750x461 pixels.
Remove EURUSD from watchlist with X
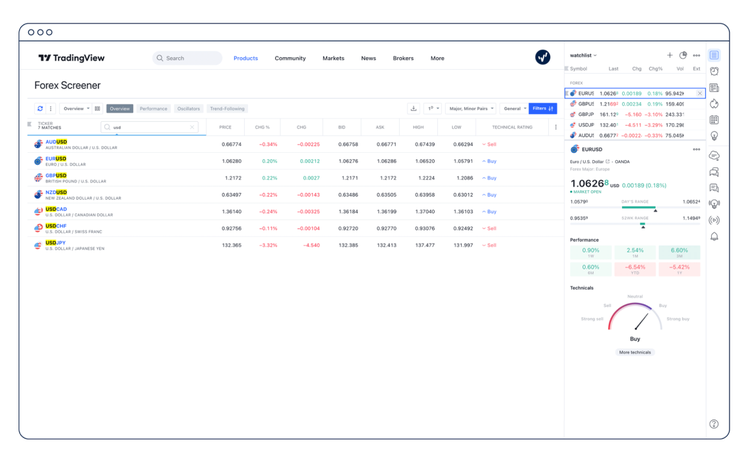[699, 92]
